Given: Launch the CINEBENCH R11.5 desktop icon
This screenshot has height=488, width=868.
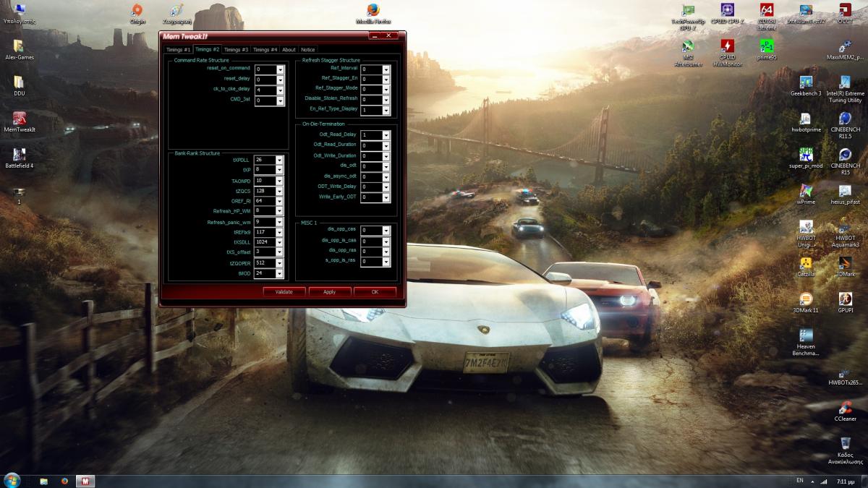Looking at the screenshot, I should pyautogui.click(x=845, y=124).
